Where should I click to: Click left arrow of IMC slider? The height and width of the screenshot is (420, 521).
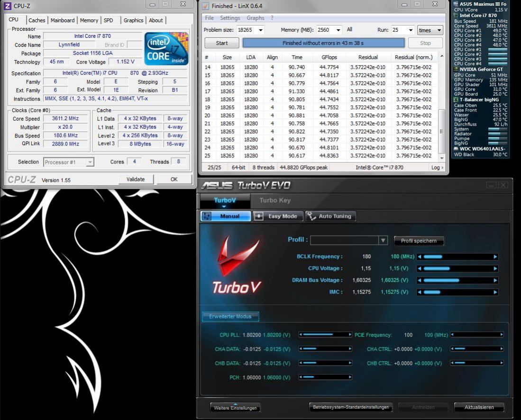click(x=420, y=292)
